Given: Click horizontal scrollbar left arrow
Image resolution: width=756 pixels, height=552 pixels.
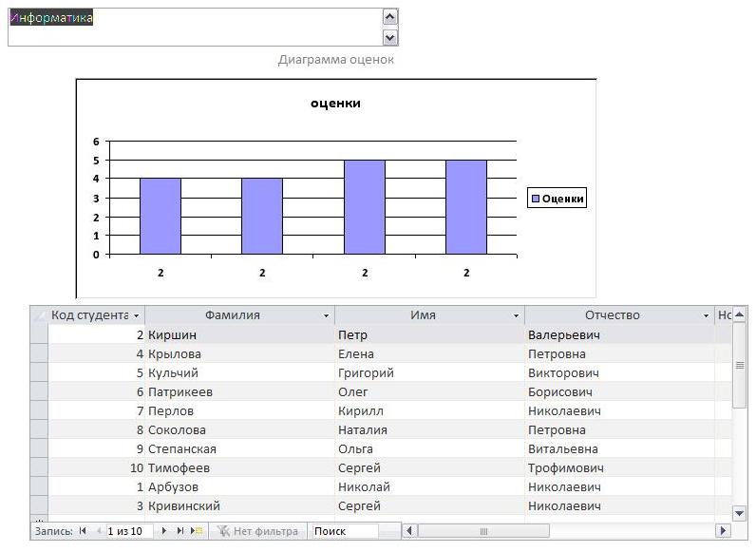Looking at the screenshot, I should pyautogui.click(x=409, y=531).
